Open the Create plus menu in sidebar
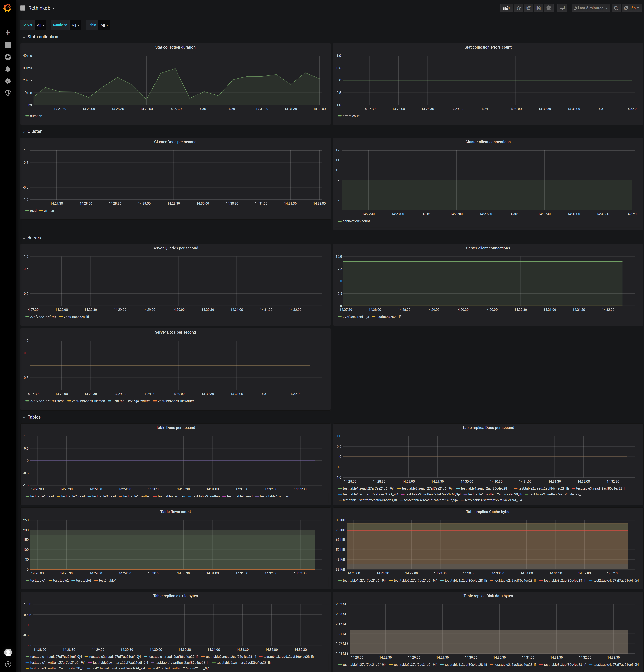Screen dimensions: 644x672 8,33
